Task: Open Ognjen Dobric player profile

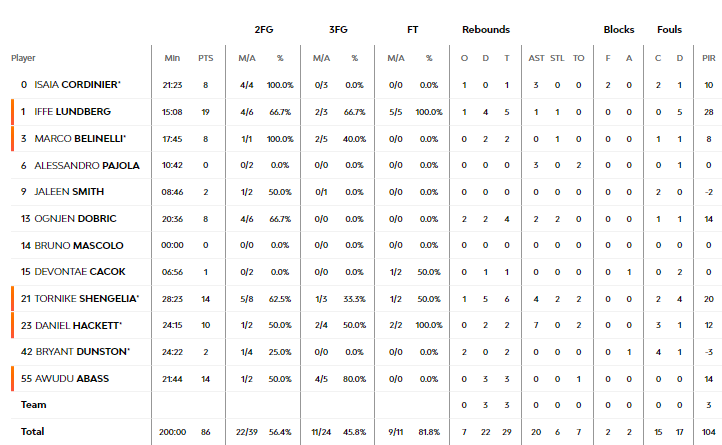Action: pyautogui.click(x=76, y=218)
